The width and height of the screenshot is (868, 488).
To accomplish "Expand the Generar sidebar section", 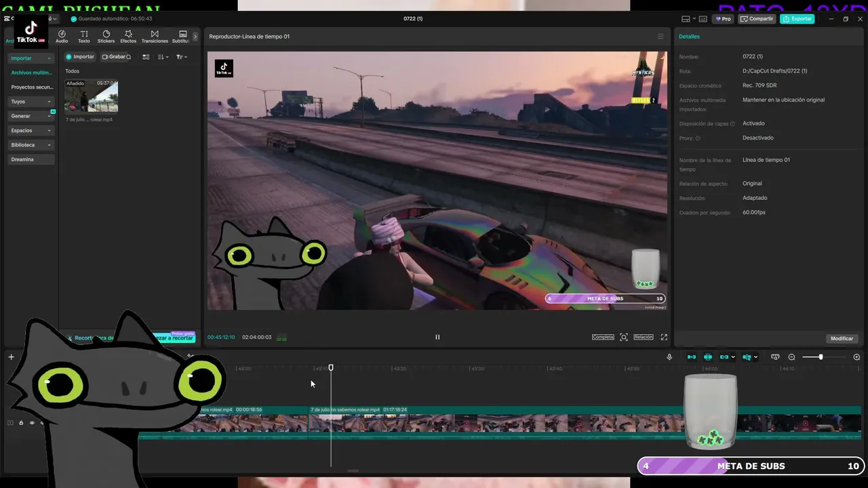I will pos(31,116).
